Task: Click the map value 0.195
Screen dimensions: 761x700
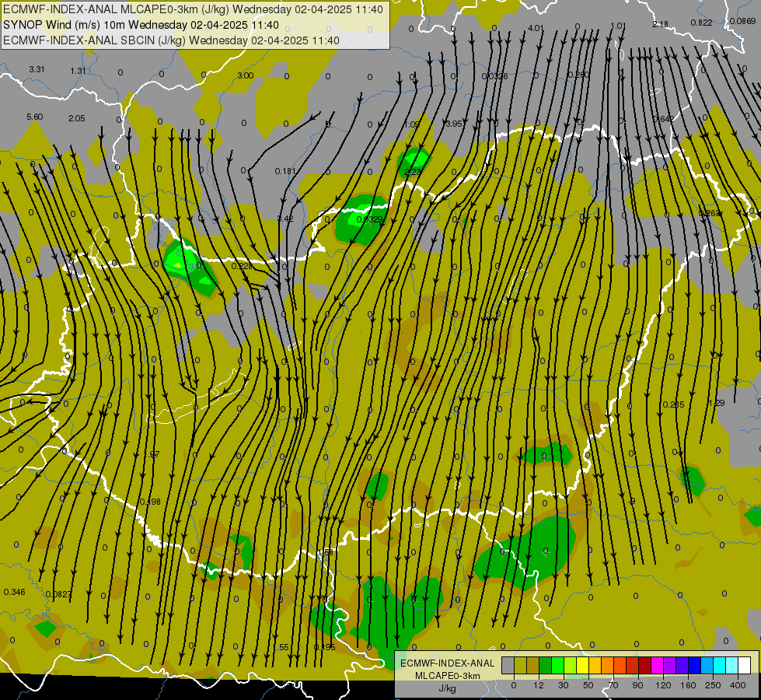Action: 325,648
